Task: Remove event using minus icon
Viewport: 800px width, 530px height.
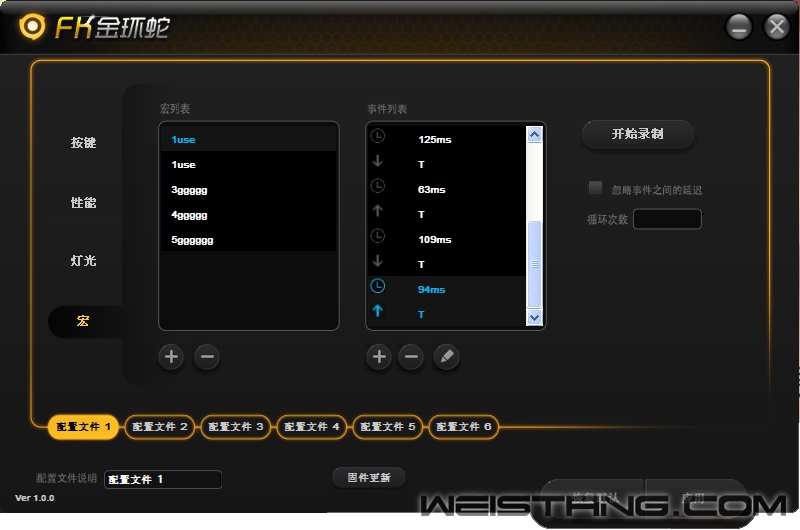Action: 411,357
